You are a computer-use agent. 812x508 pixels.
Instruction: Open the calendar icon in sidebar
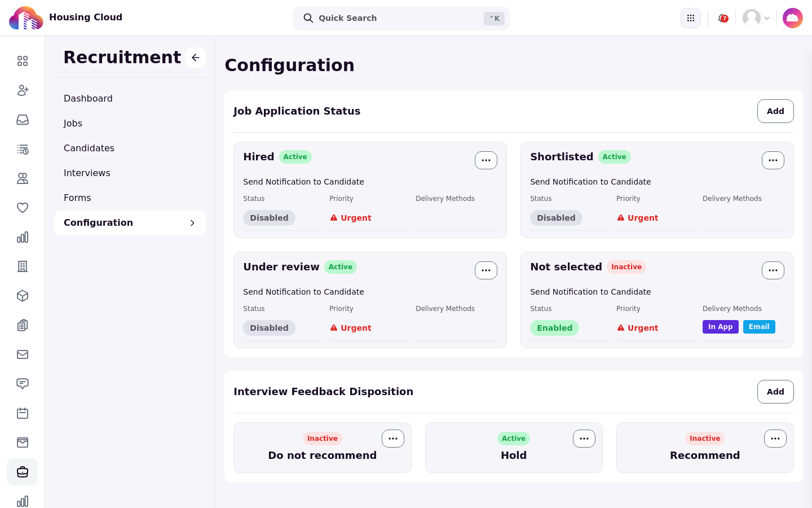click(x=23, y=413)
